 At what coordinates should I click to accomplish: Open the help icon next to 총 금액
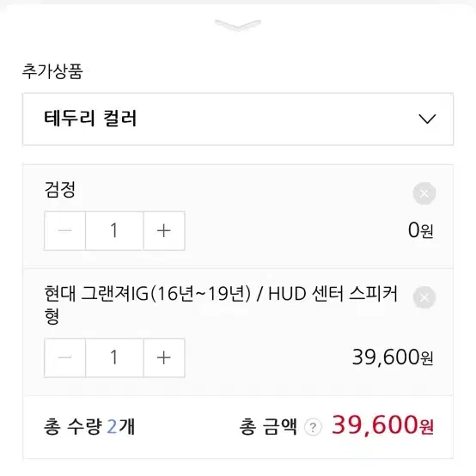click(313, 427)
